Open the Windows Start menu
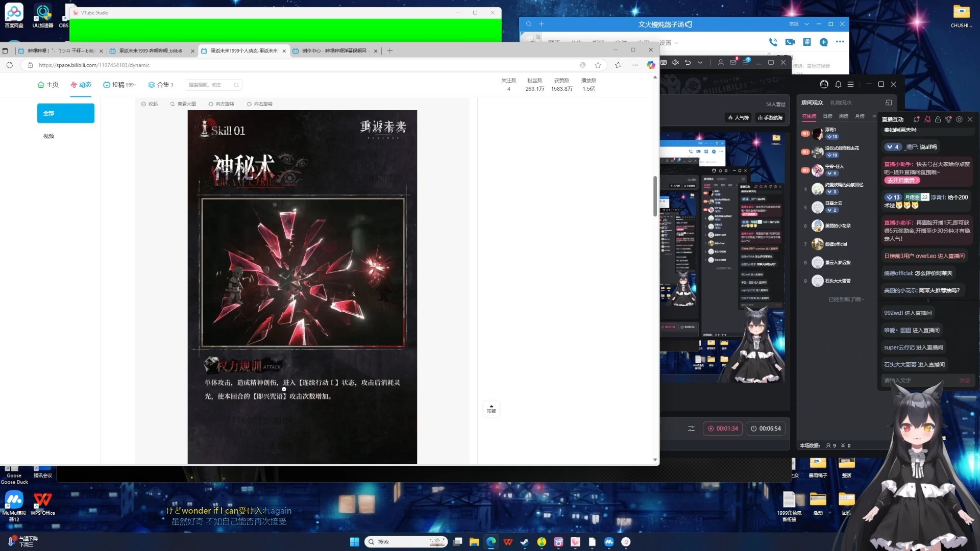 [x=355, y=542]
